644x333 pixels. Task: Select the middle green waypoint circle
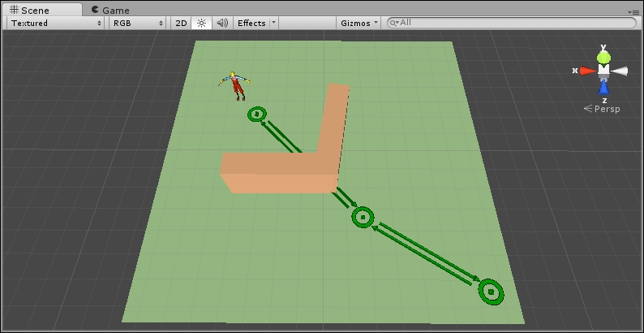pyautogui.click(x=363, y=217)
